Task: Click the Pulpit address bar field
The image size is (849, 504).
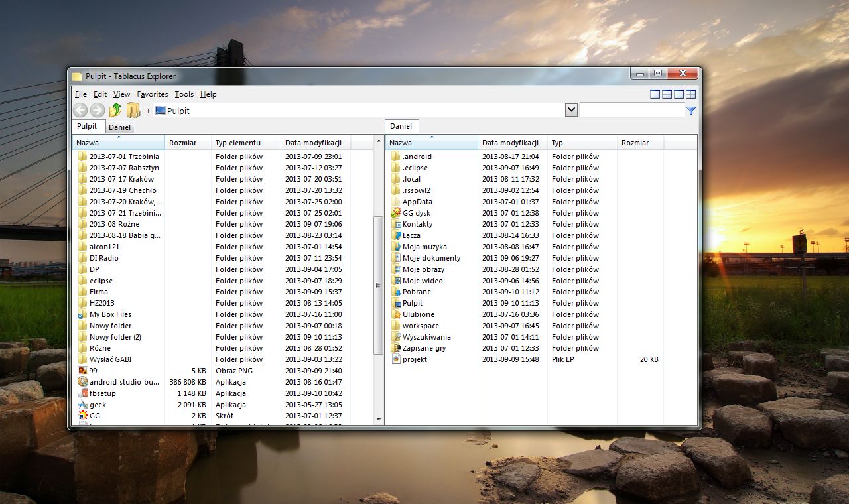Action: [x=359, y=110]
